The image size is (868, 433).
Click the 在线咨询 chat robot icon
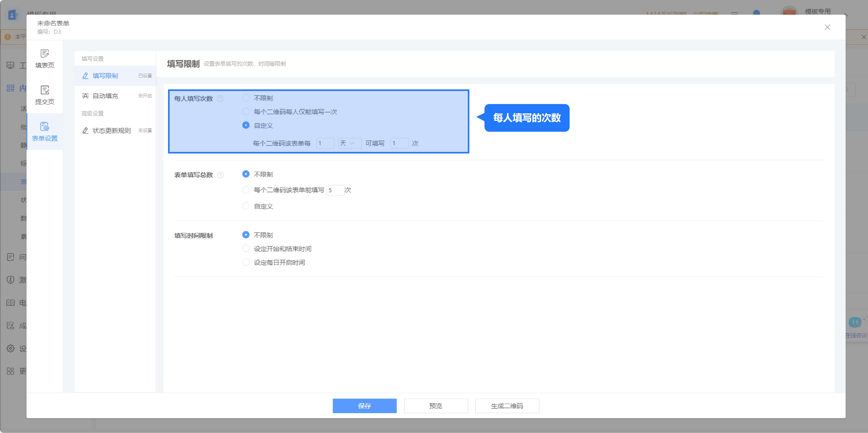point(855,323)
